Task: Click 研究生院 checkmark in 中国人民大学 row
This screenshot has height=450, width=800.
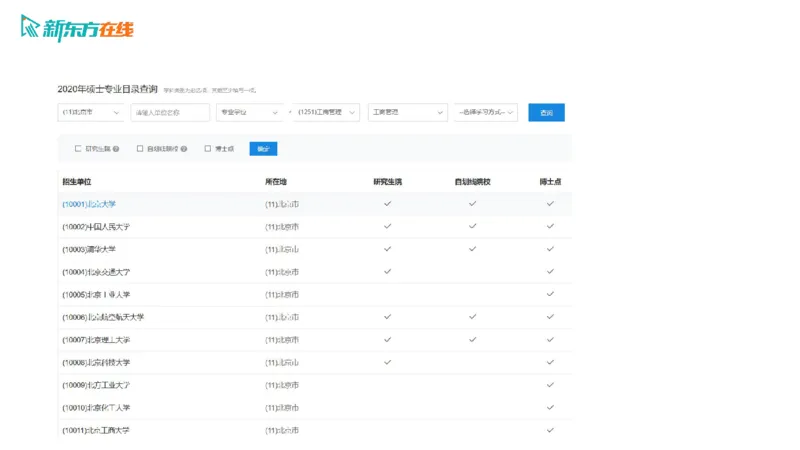Action: click(x=388, y=226)
